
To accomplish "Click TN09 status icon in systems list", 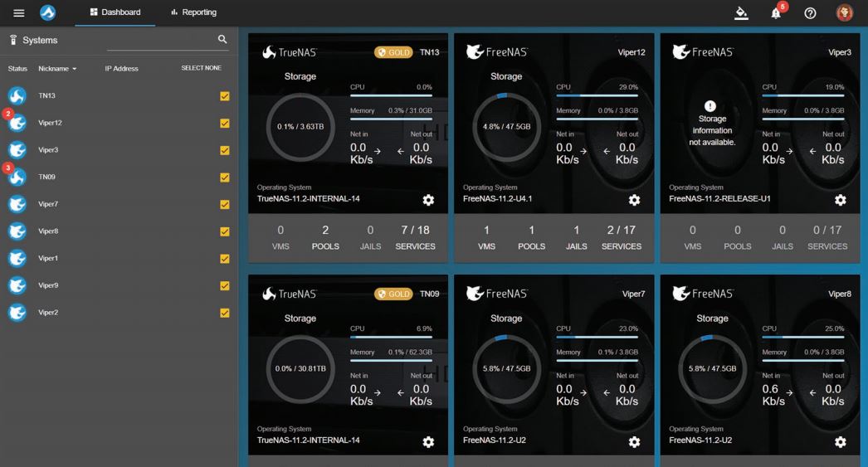I will [17, 177].
